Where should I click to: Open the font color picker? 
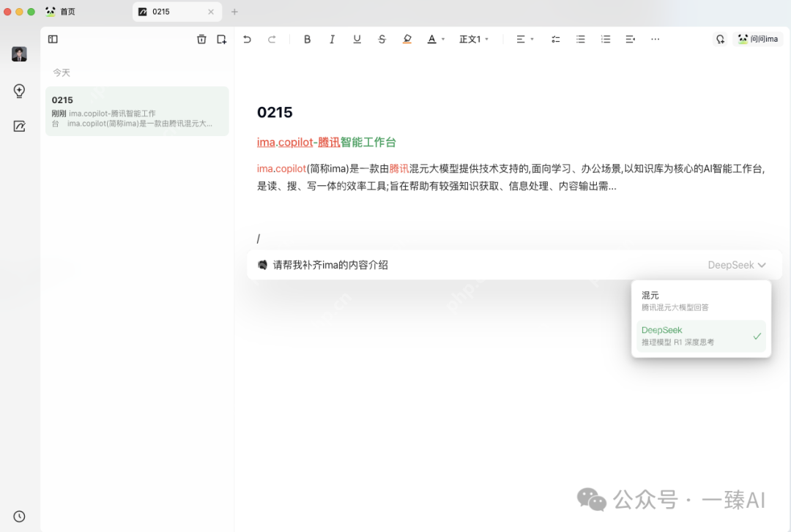click(x=434, y=39)
